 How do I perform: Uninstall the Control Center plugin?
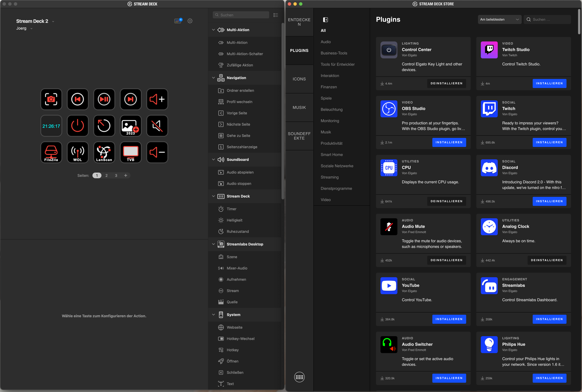coord(447,83)
